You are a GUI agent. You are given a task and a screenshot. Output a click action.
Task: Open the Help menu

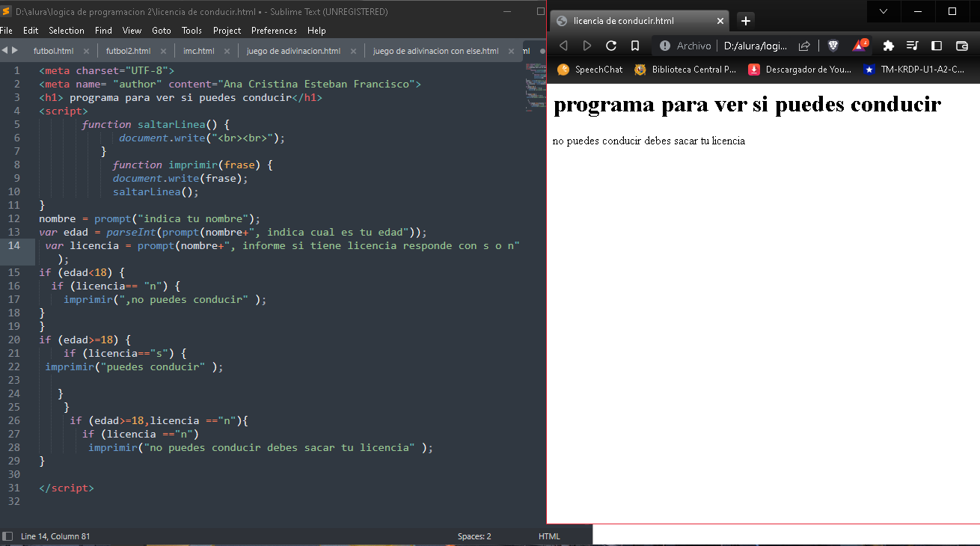316,31
